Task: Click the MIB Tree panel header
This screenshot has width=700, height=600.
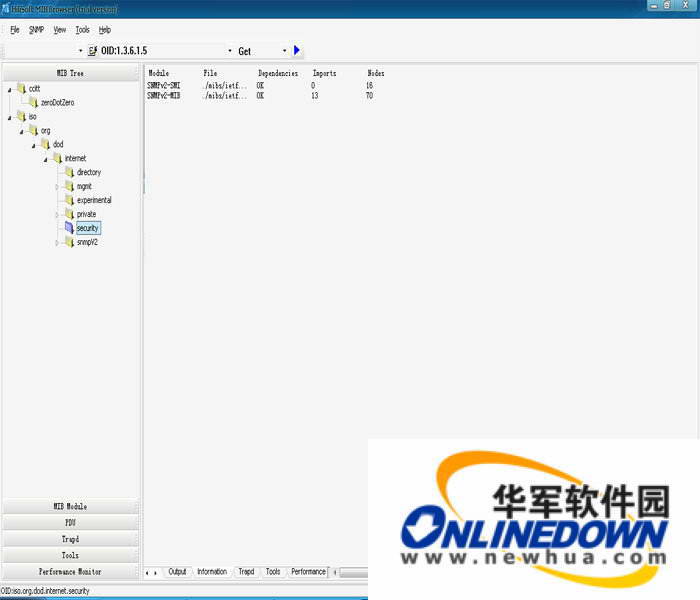Action: (x=71, y=73)
